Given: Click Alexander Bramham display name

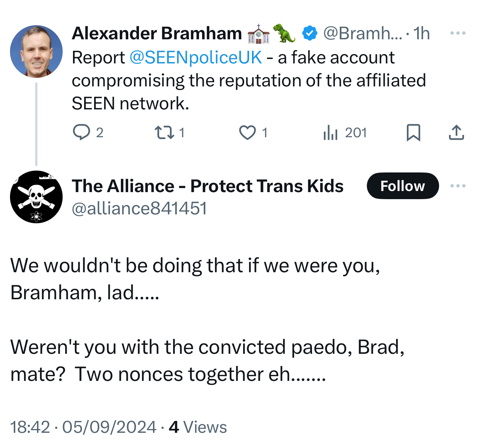Looking at the screenshot, I should click(x=157, y=33).
